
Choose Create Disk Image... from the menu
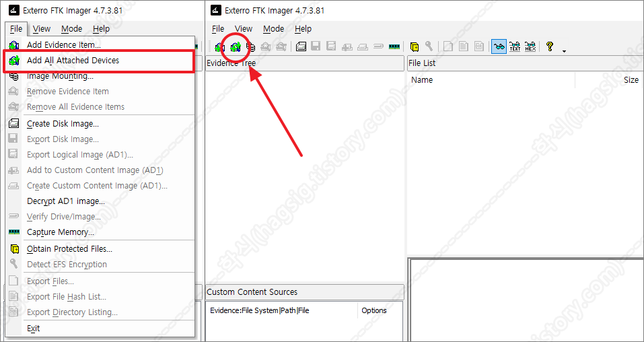[100, 124]
